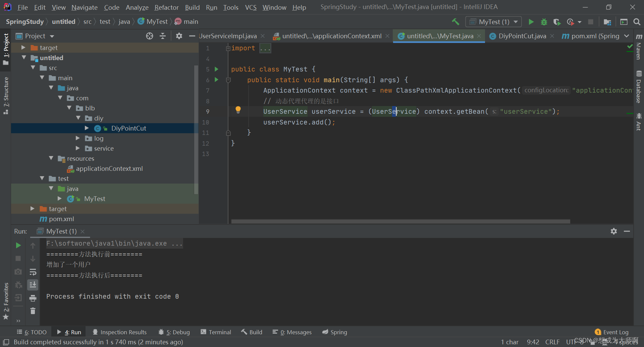Open the Event Log
This screenshot has height=347, width=644.
[612, 332]
